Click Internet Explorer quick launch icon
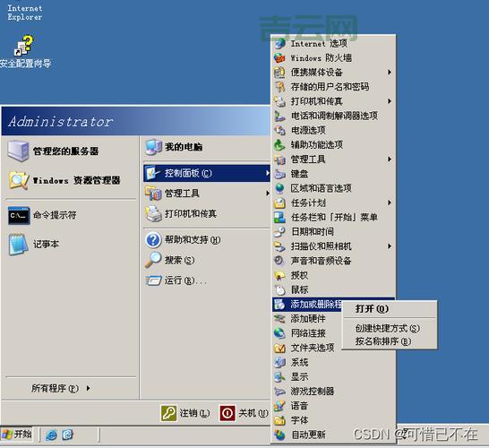The width and height of the screenshot is (489, 448). (51, 435)
